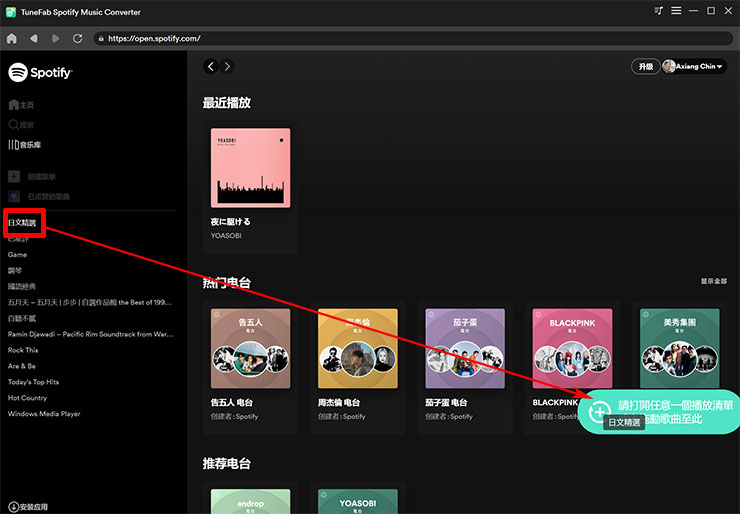Open the converted music list icon
The width and height of the screenshot is (740, 514).
pos(658,11)
